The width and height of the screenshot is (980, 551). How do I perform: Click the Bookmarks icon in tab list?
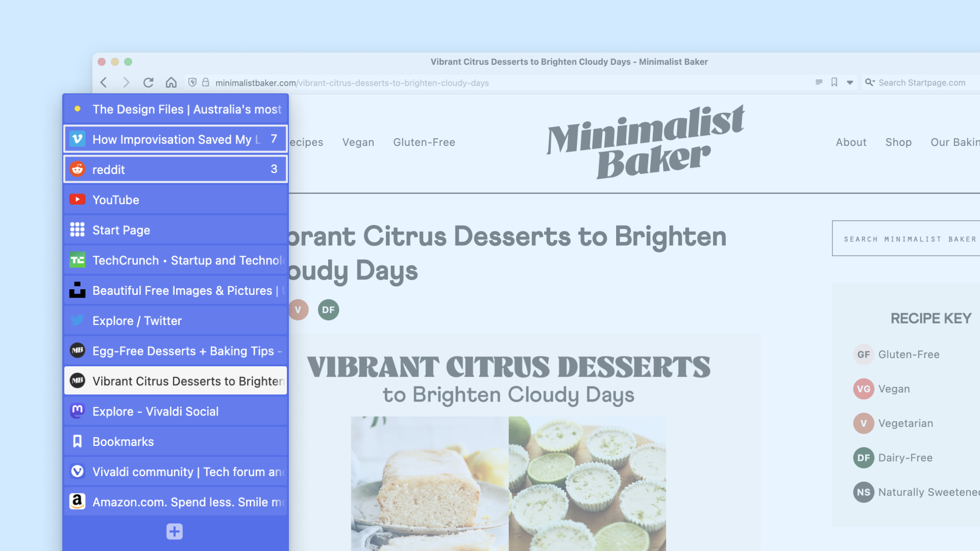pos(78,441)
